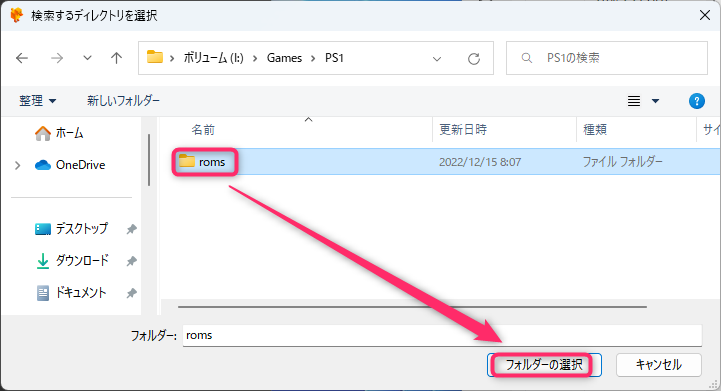Click the search magnifier icon
The width and height of the screenshot is (721, 391).
point(526,58)
